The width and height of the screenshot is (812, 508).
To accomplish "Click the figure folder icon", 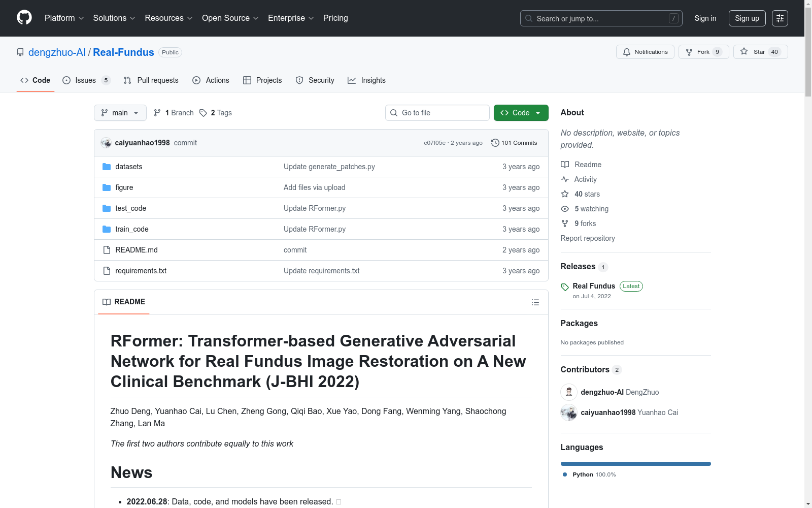I will pos(107,187).
